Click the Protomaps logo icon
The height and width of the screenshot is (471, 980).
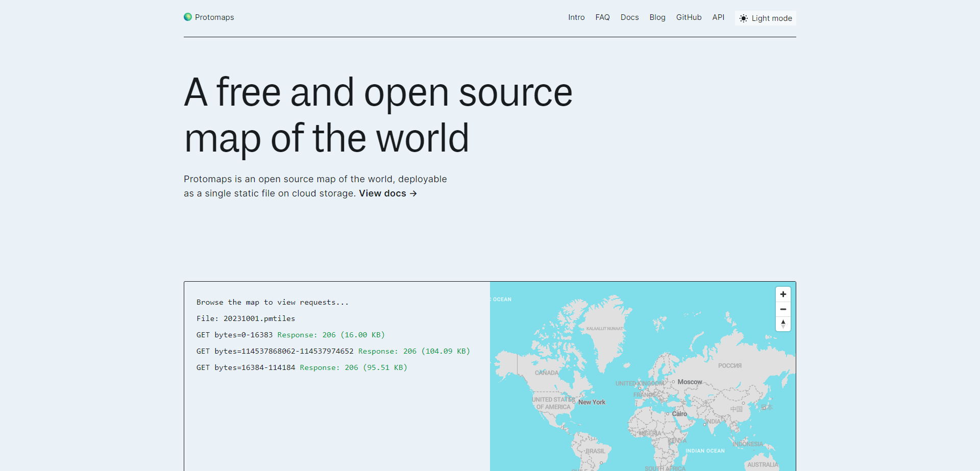[188, 17]
